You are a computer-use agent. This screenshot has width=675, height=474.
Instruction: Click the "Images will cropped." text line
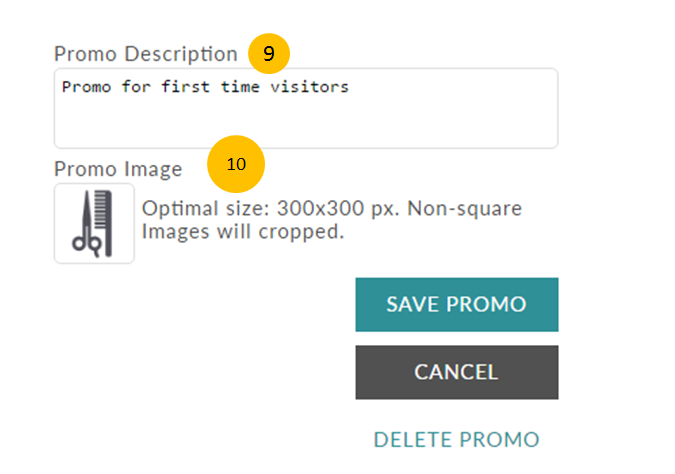click(243, 232)
